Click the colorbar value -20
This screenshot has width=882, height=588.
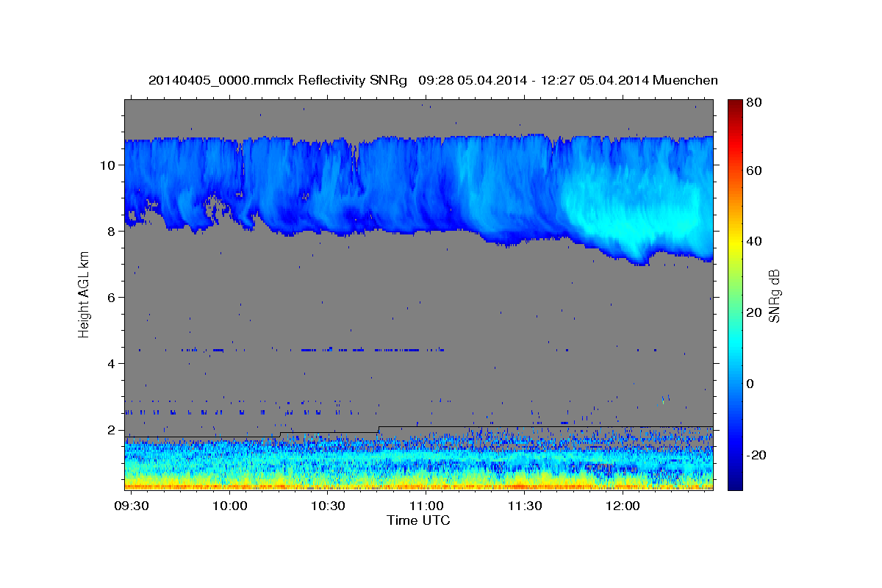pyautogui.click(x=757, y=455)
